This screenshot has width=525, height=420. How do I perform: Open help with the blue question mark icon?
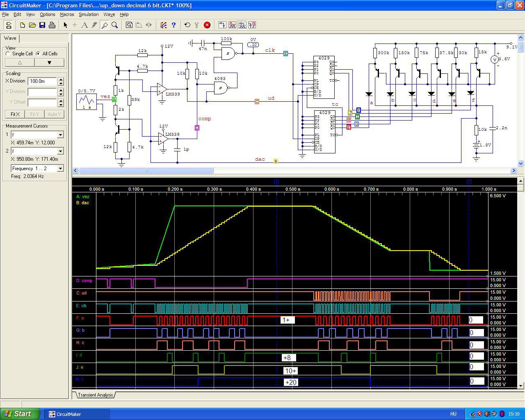tap(173, 25)
